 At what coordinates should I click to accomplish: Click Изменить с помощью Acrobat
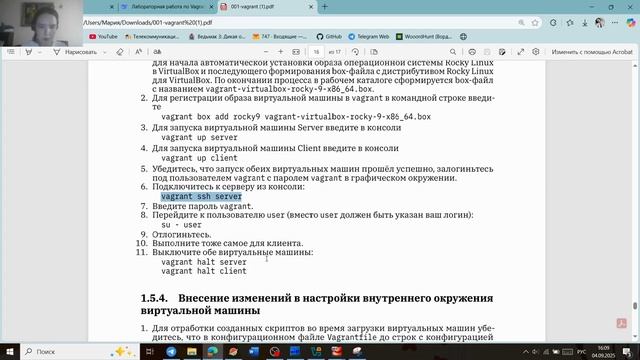pos(592,52)
